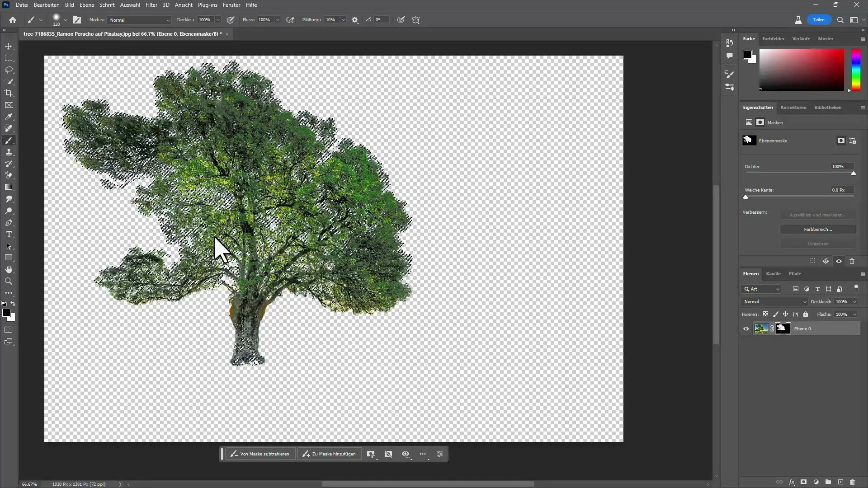Expand the Ebenen panel dropdown
This screenshot has width=868, height=488.
tap(863, 273)
